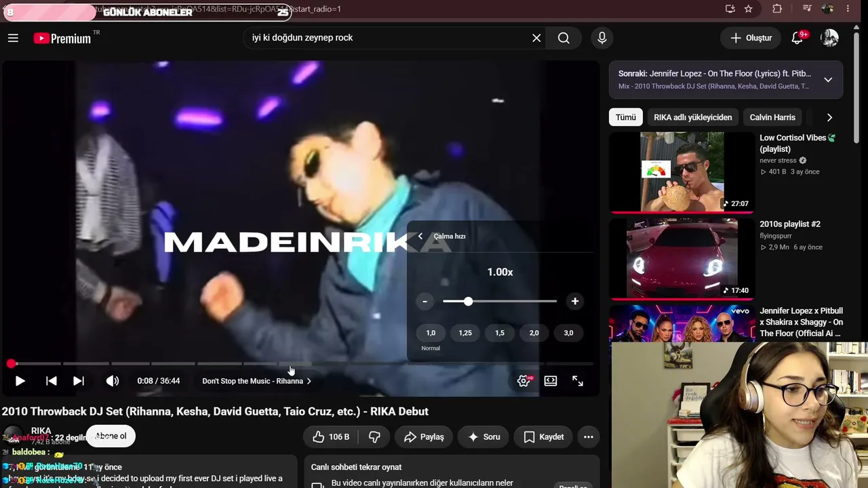Select the 3,0 speed preset

click(x=568, y=333)
